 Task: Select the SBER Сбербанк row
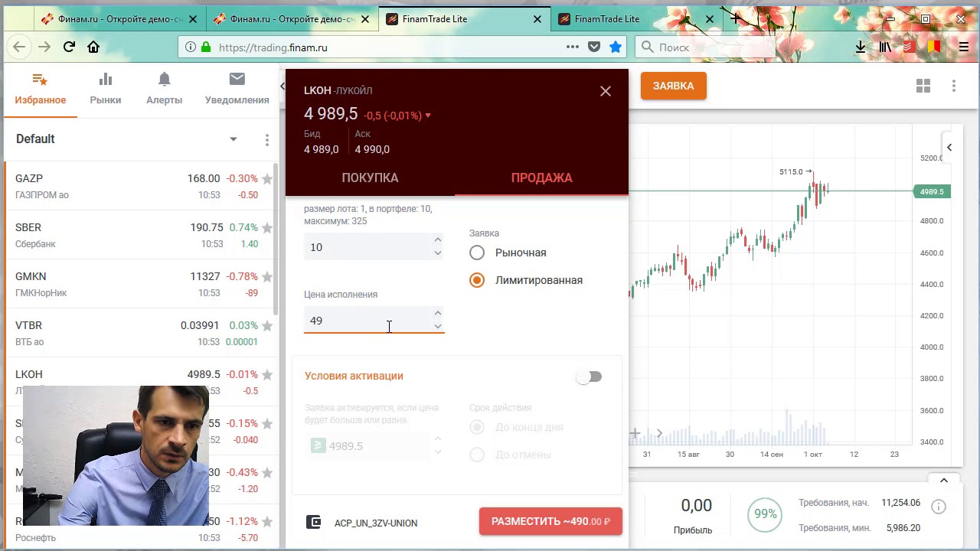(x=138, y=235)
